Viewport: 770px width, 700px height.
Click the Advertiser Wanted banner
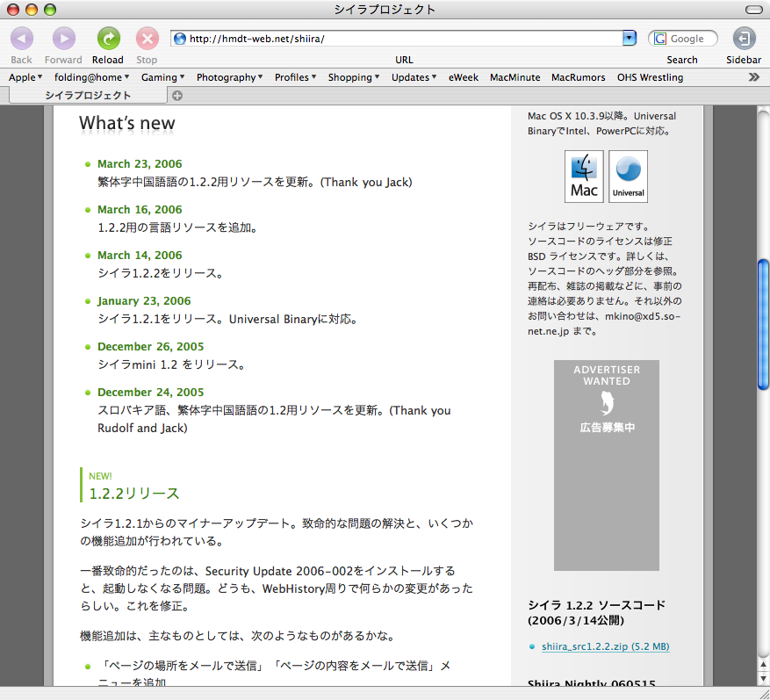pyautogui.click(x=607, y=465)
